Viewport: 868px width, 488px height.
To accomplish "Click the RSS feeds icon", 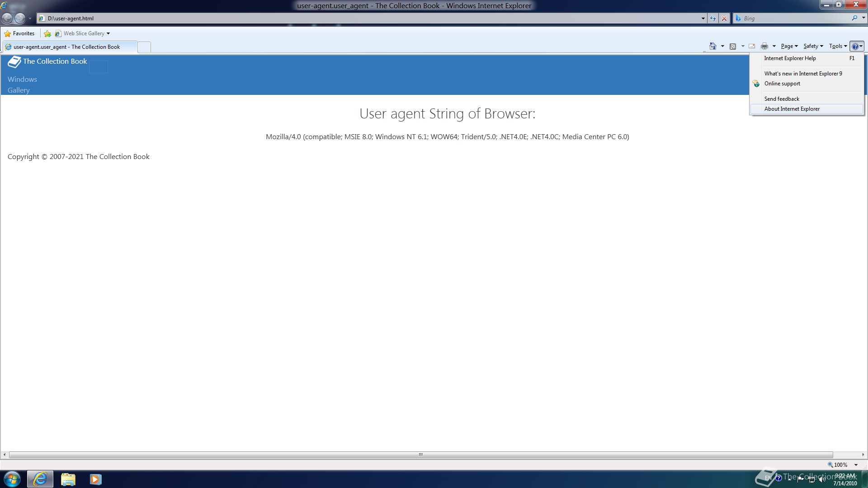I will pos(733,46).
